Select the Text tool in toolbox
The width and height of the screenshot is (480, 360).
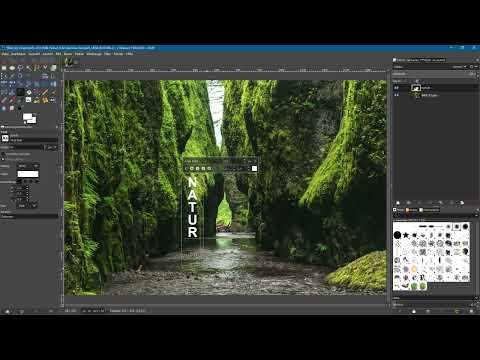coord(20,92)
